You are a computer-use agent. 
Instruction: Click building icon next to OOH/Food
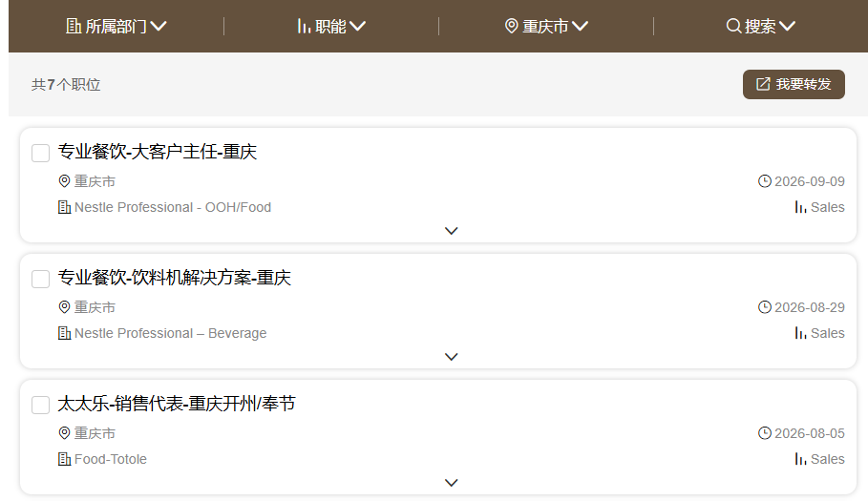[x=64, y=207]
